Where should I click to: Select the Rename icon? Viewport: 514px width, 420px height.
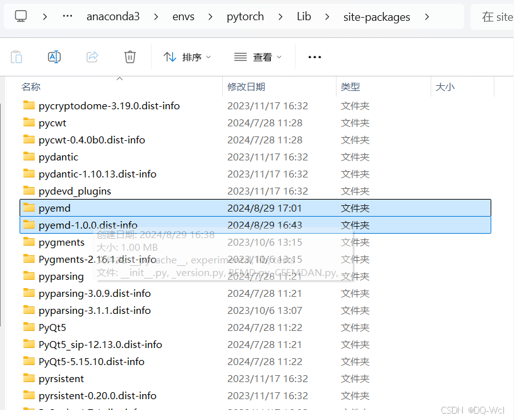tap(54, 56)
